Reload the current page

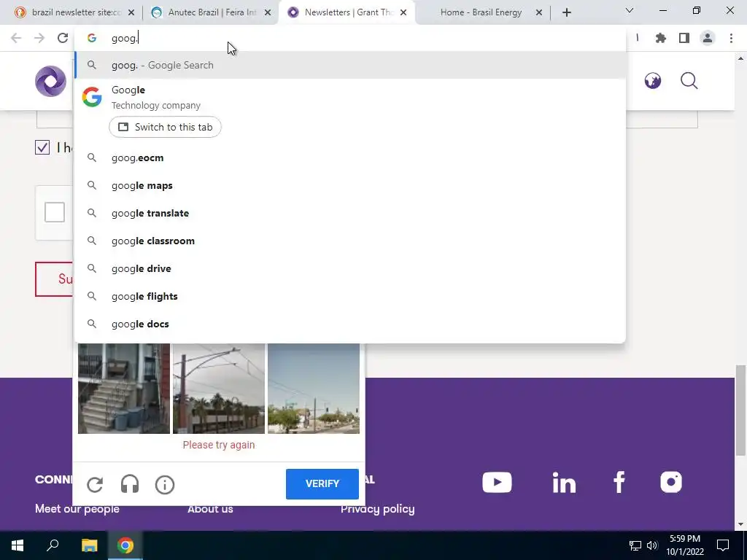click(63, 38)
